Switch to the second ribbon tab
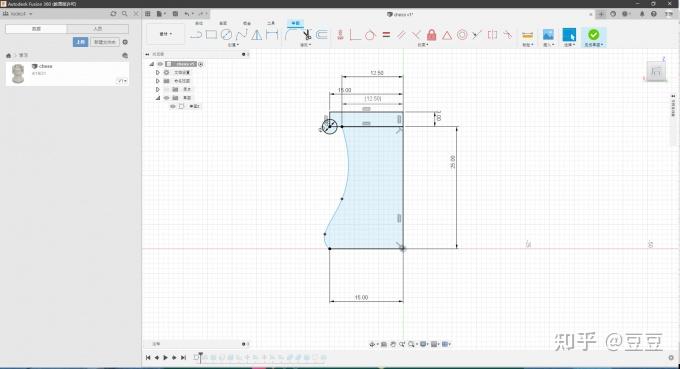 point(223,23)
